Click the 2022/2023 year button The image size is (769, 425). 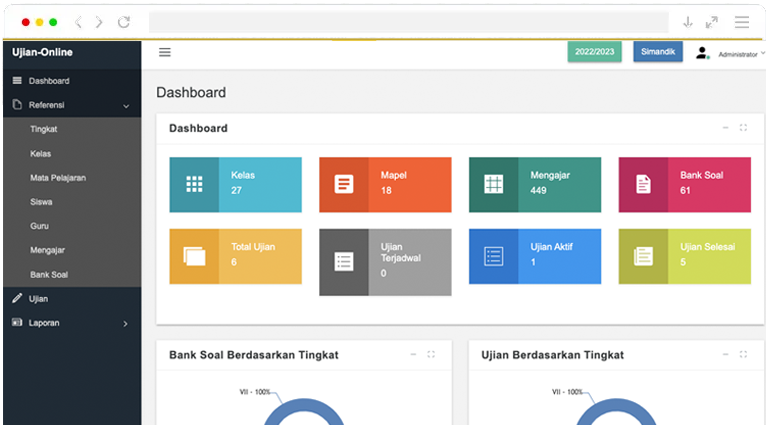[x=594, y=51]
